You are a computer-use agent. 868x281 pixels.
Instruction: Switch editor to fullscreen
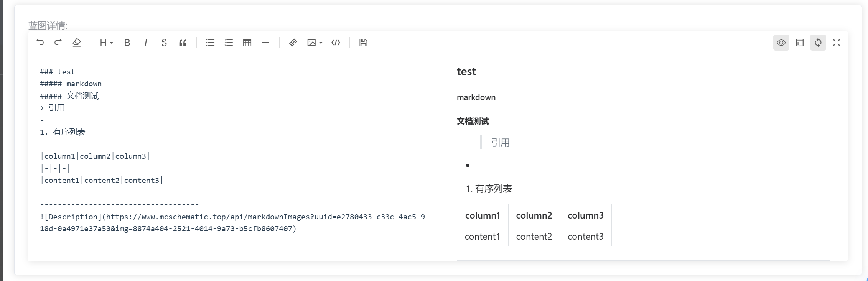coord(837,43)
